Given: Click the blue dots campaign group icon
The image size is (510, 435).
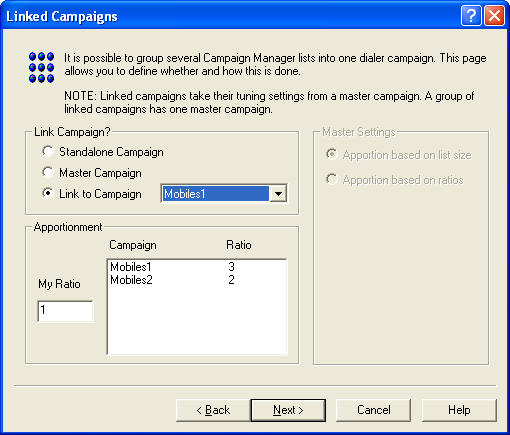Looking at the screenshot, I should pyautogui.click(x=41, y=67).
